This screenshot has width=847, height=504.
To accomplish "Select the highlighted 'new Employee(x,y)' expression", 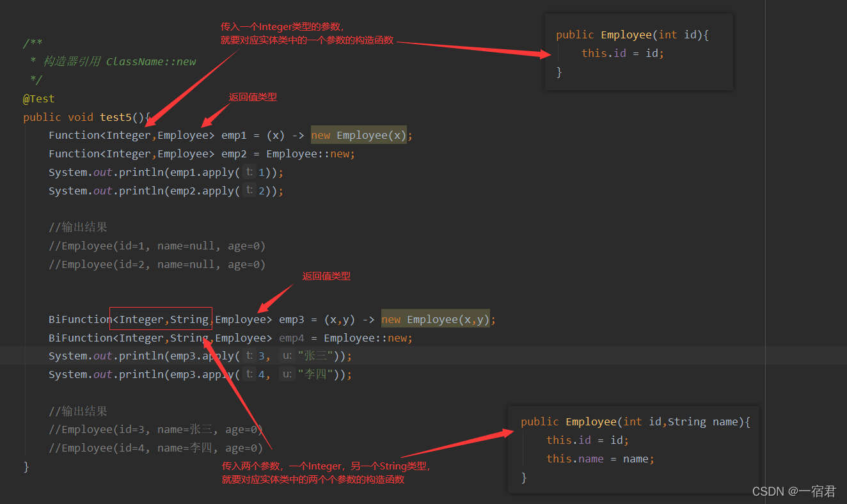I will (436, 319).
